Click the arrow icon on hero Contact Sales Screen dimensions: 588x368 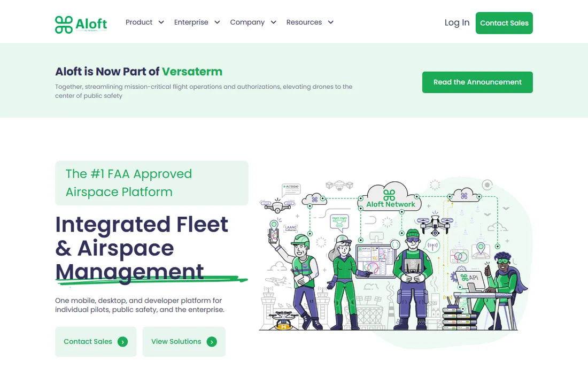pyautogui.click(x=122, y=342)
